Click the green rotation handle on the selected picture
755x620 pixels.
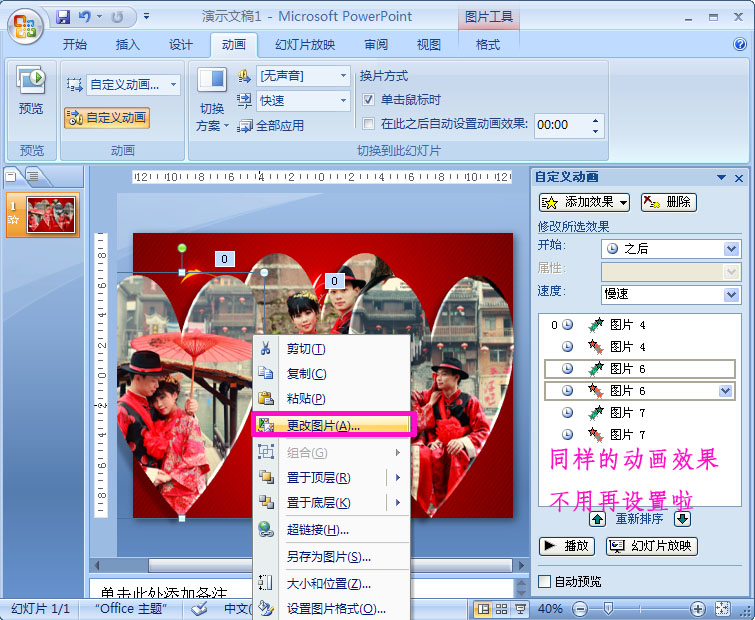(x=182, y=248)
